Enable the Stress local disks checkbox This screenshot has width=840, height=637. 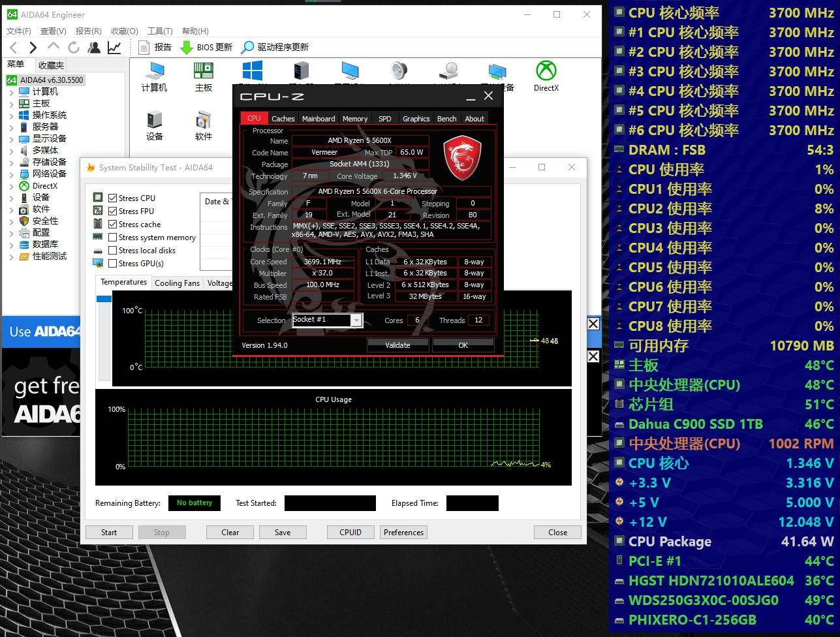click(x=113, y=251)
